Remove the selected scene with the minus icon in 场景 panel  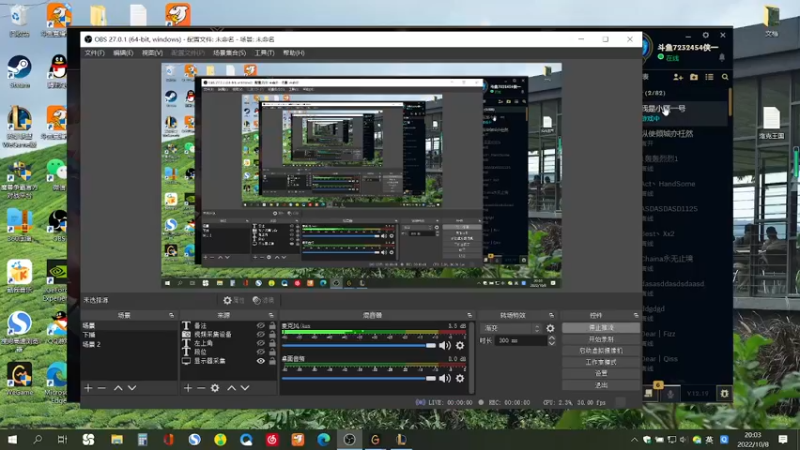pos(102,388)
